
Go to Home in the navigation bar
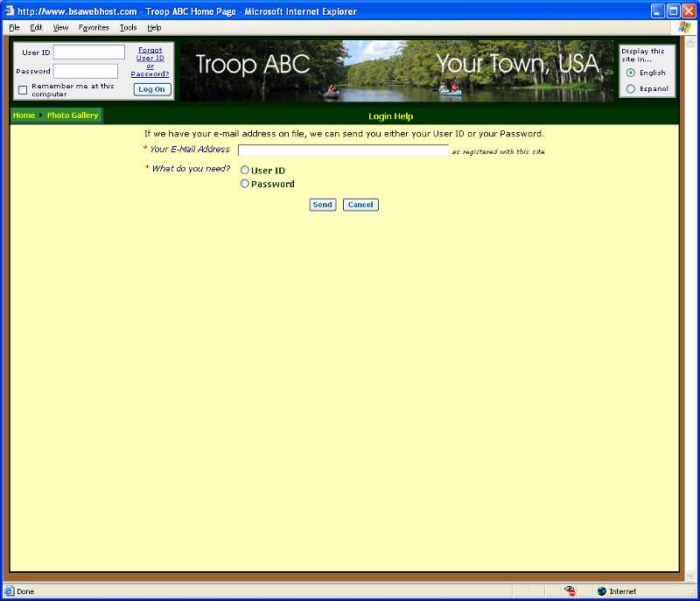click(24, 115)
